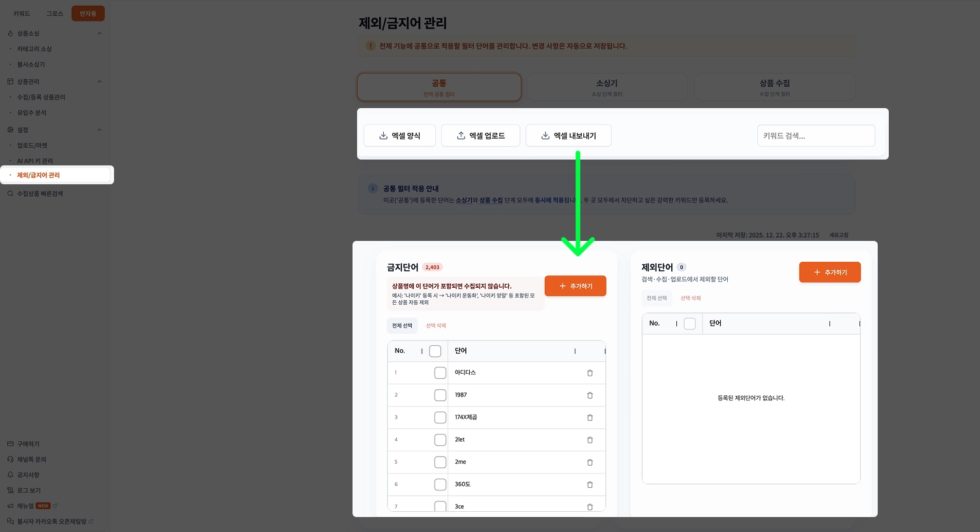Click the flame icon next to 상품소싱
The width and height of the screenshot is (980, 532).
coord(10,33)
